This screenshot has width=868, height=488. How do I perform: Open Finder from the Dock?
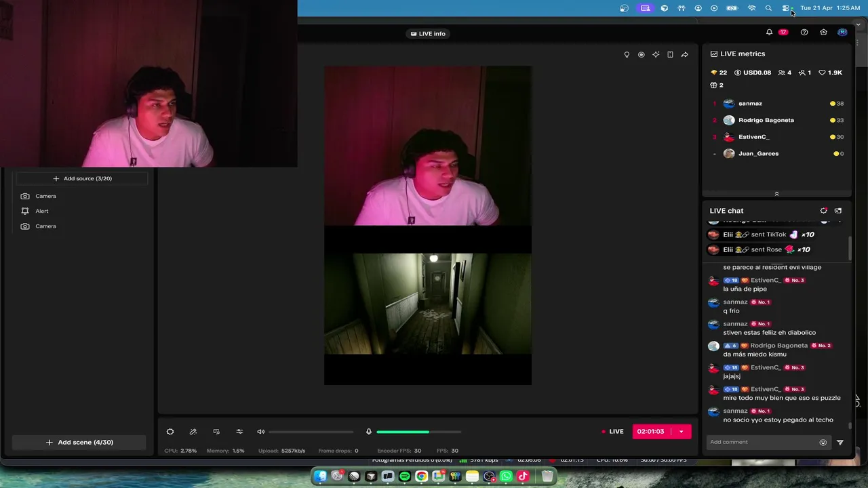coord(320,476)
